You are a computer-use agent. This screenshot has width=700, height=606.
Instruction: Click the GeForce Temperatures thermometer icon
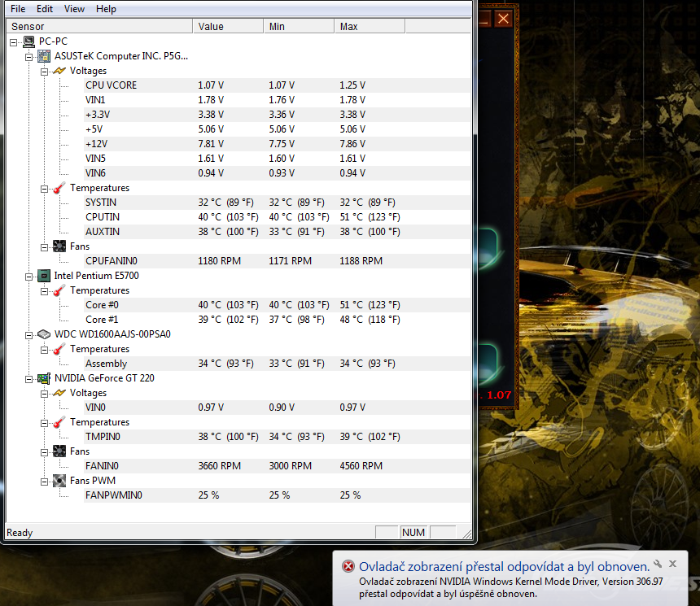click(x=59, y=422)
